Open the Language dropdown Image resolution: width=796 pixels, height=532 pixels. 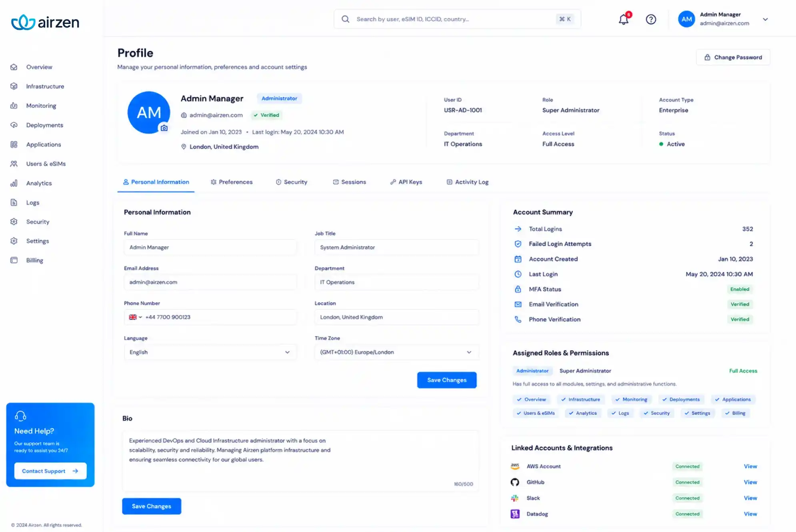(210, 352)
